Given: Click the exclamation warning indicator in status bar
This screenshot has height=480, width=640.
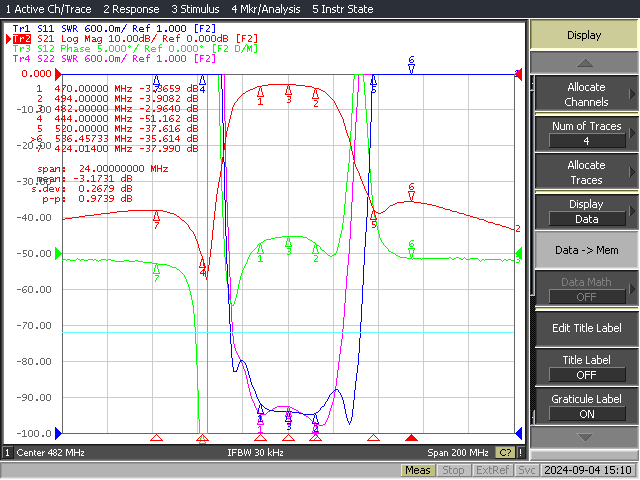Looking at the screenshot, I should point(520,452).
